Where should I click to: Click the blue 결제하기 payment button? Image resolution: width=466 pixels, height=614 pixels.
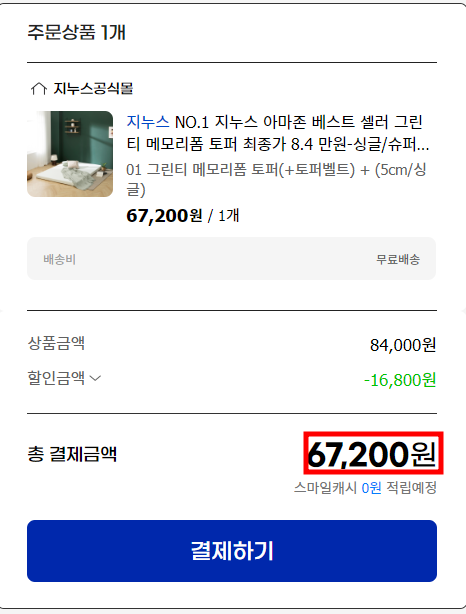pos(232,551)
